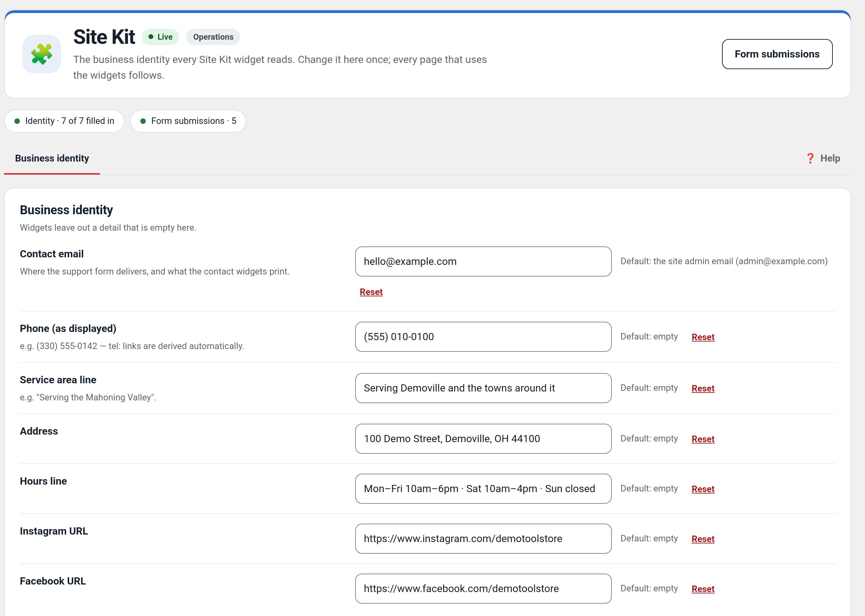Image resolution: width=865 pixels, height=616 pixels.
Task: Click the Facebook URL label
Action: coord(53,581)
